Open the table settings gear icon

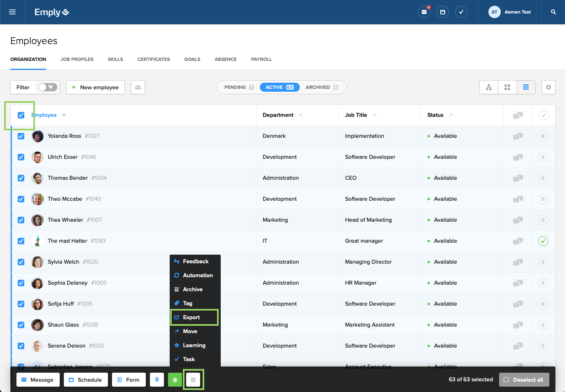point(548,87)
